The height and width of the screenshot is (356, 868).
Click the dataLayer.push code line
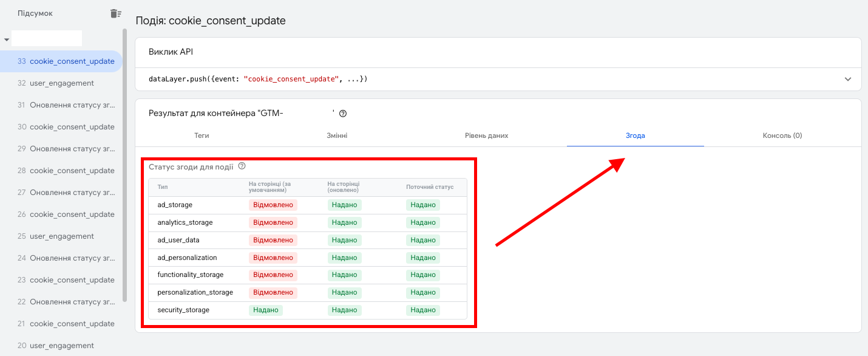259,80
